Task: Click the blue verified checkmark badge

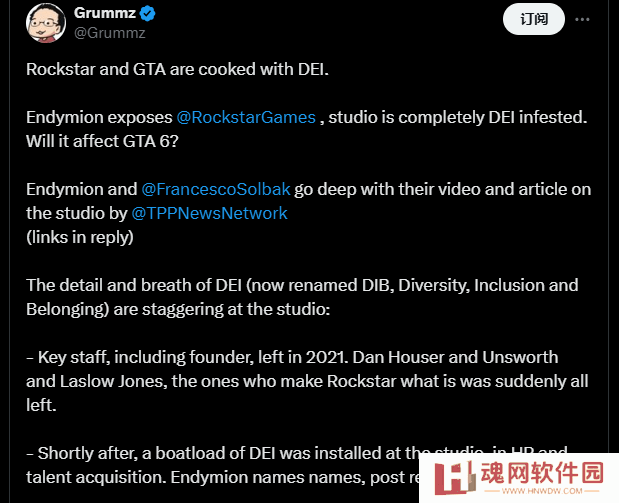Action: point(148,14)
